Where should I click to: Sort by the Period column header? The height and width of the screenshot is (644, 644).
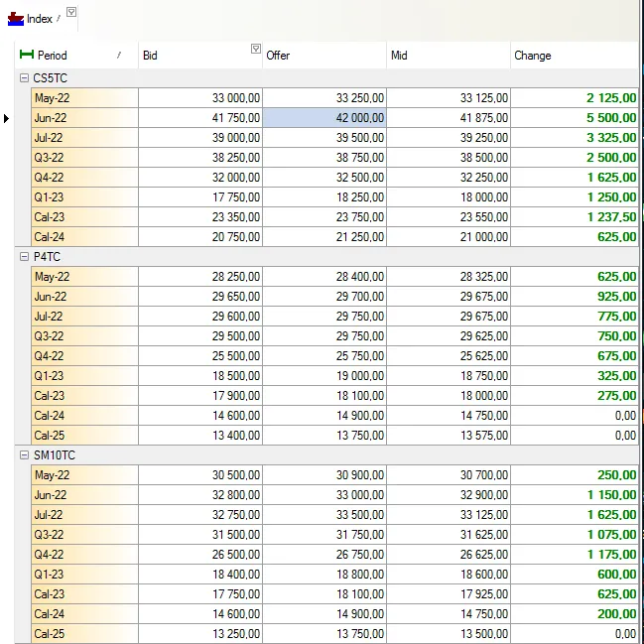tap(76, 55)
